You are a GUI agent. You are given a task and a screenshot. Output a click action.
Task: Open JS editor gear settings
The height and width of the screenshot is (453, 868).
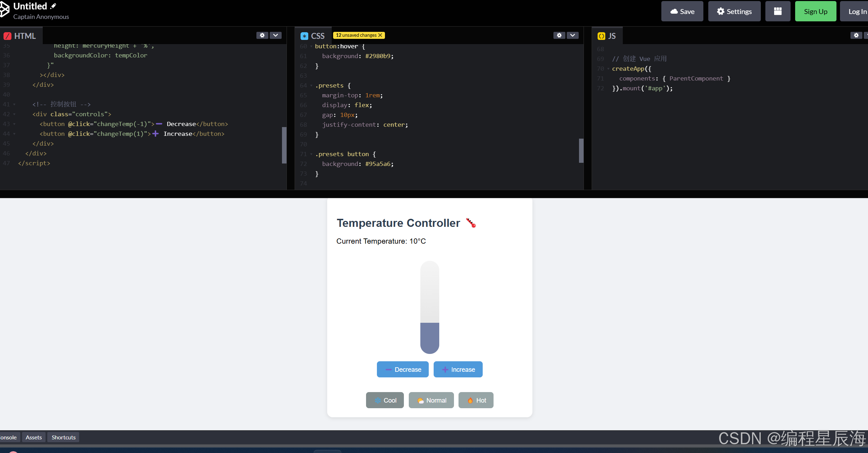pyautogui.click(x=856, y=35)
